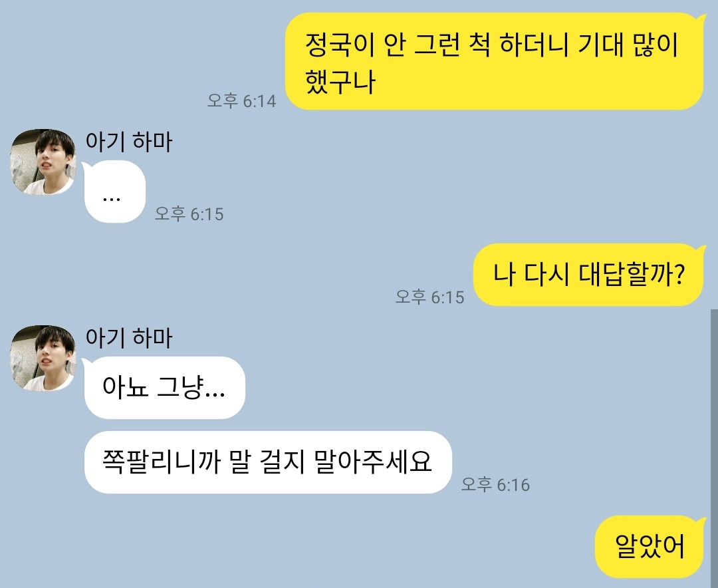718x588 pixels.
Task: Click the 오후 6:16 timestamp
Action: click(495, 484)
